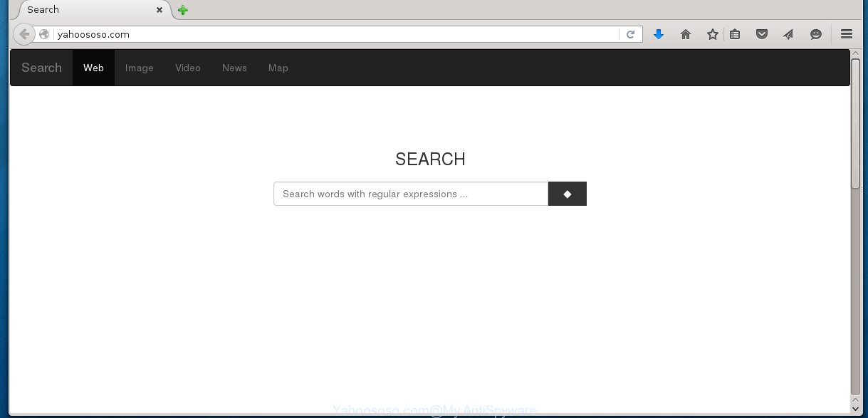Reload the page with refresh icon
Screen dimensions: 868x418
630,34
